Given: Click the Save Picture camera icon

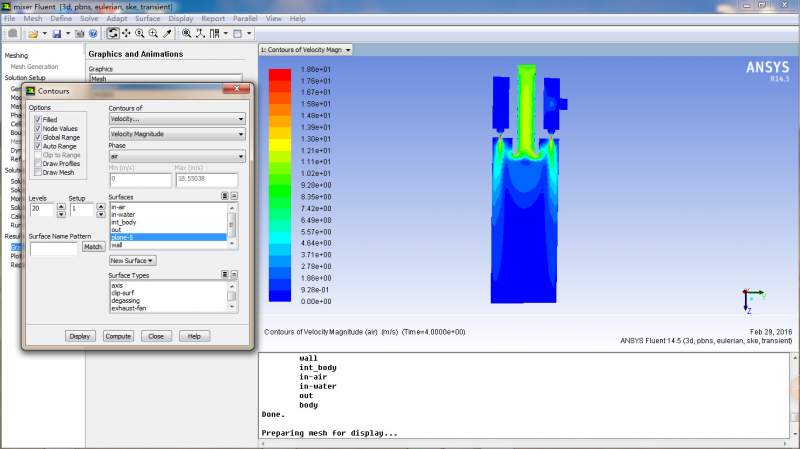Looking at the screenshot, I should point(80,34).
